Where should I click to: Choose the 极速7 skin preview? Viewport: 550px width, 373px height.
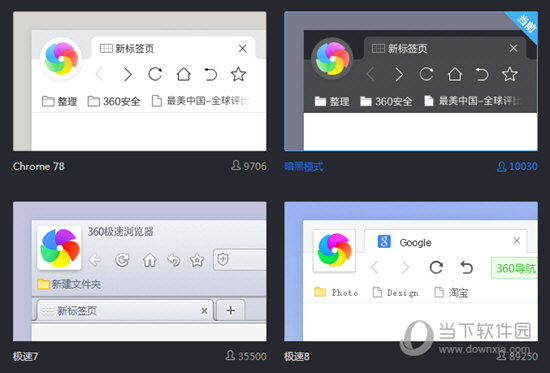point(140,271)
